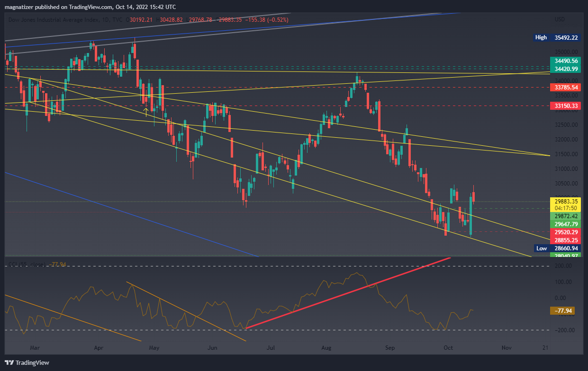Click the 31000.00 price axis tick
The height and width of the screenshot is (371, 588).
(x=566, y=169)
